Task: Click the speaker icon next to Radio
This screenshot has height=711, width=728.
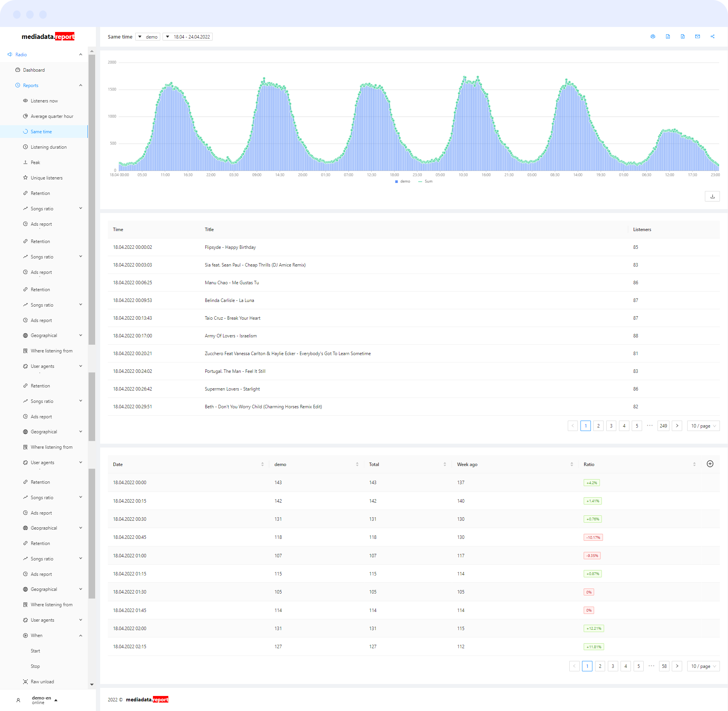Action: 10,54
